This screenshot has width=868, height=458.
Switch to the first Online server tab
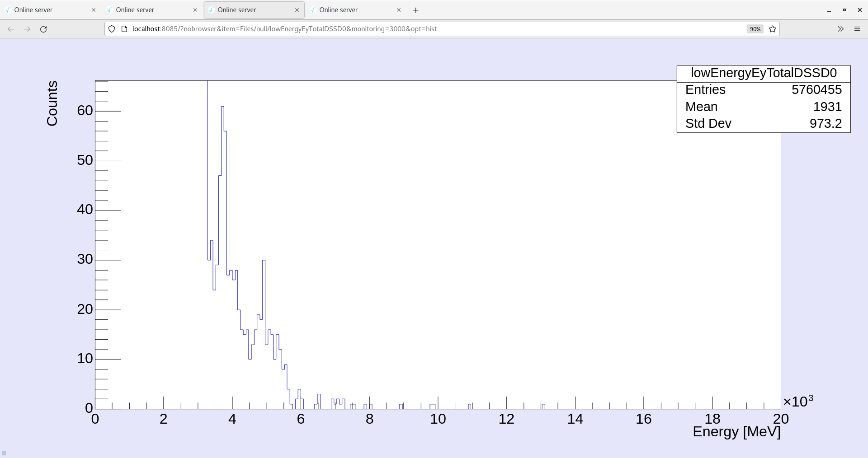[x=50, y=10]
